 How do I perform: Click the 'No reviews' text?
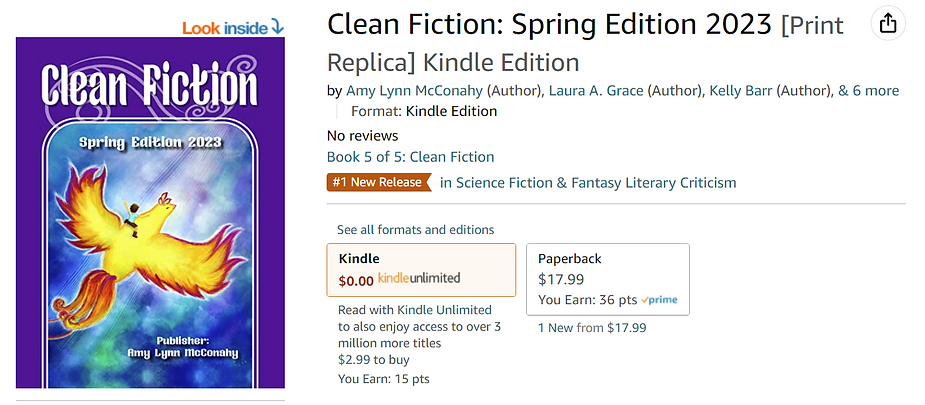pos(362,135)
